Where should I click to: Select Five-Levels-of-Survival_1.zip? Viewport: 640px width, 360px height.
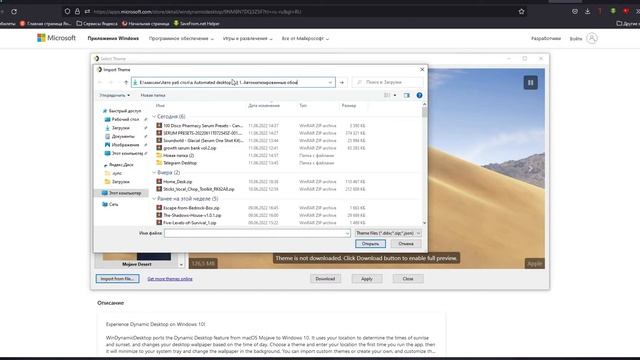coord(187,223)
